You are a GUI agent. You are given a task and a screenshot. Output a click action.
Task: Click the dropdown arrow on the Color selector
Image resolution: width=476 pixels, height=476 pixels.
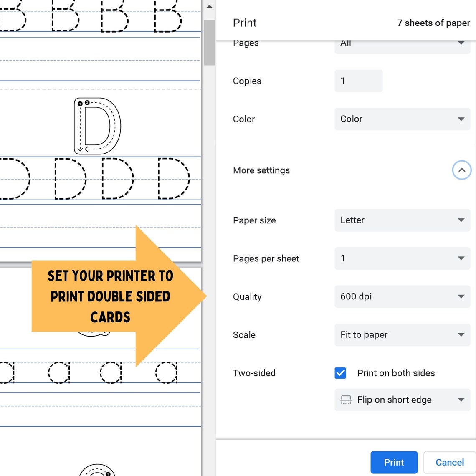[461, 119]
